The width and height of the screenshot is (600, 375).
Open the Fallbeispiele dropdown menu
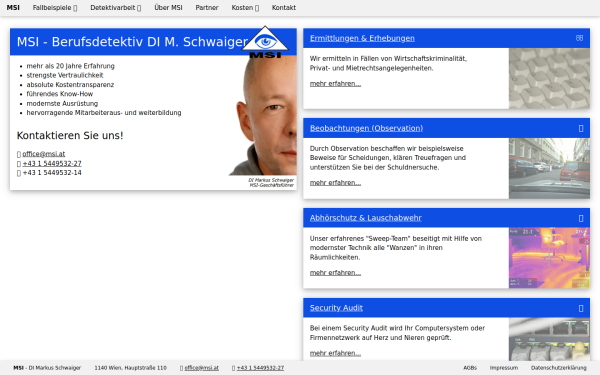click(55, 8)
